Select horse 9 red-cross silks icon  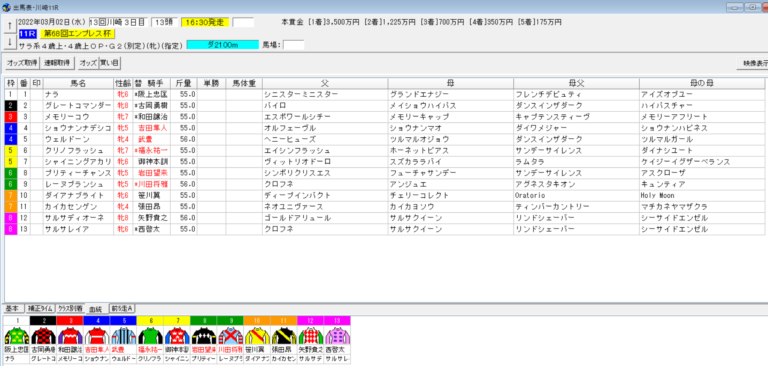(230, 335)
